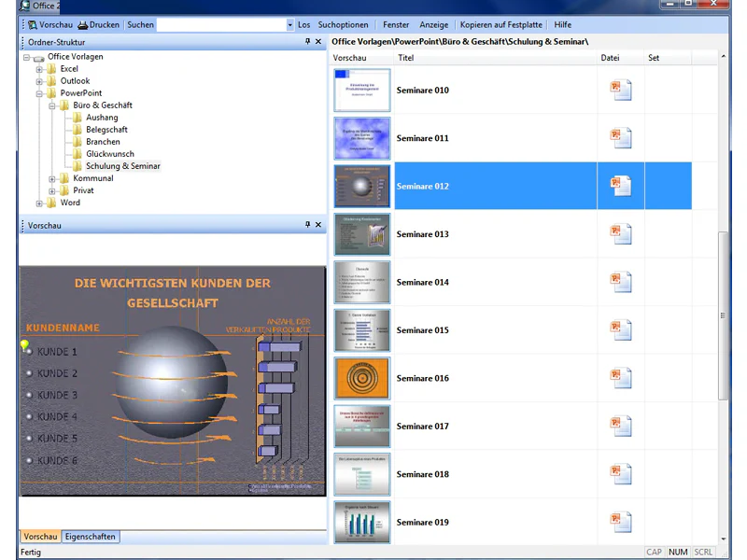Close the Vorschau preview panel
The width and height of the screenshot is (747, 560).
(318, 224)
